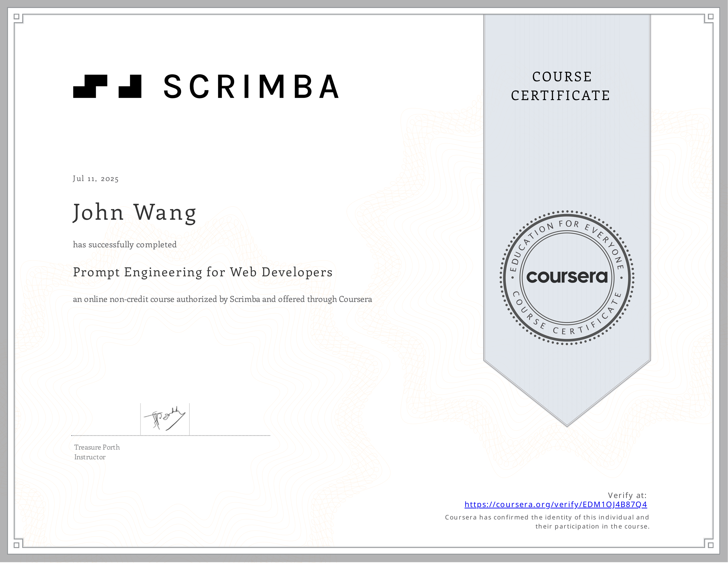Click the Coursera circular seal
Viewport: 728px width, 563px height.
click(x=567, y=278)
